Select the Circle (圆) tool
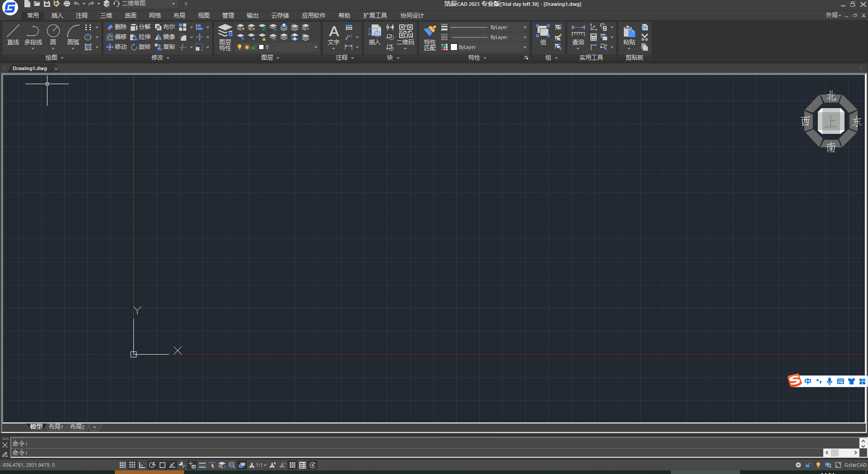Image resolution: width=868 pixels, height=474 pixels. (53, 35)
